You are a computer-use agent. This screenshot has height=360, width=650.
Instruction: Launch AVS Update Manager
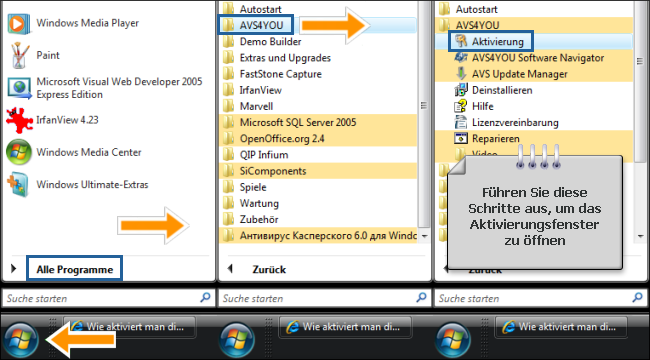[533, 74]
